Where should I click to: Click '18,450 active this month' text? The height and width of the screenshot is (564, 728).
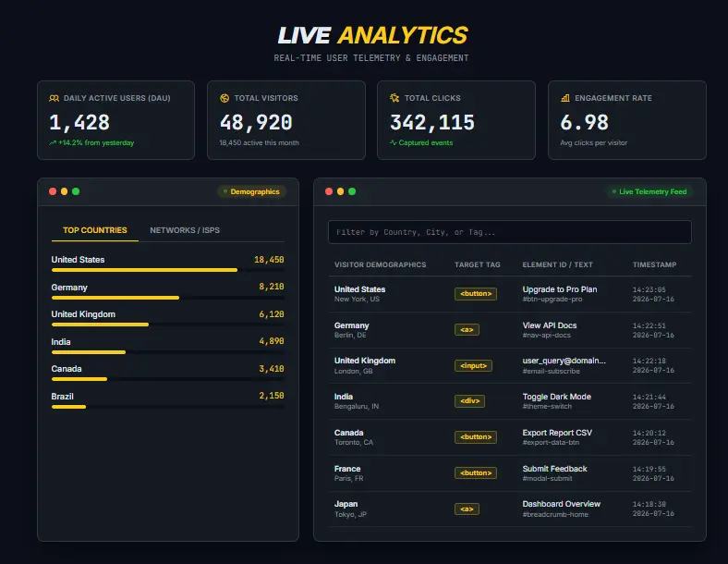(259, 143)
